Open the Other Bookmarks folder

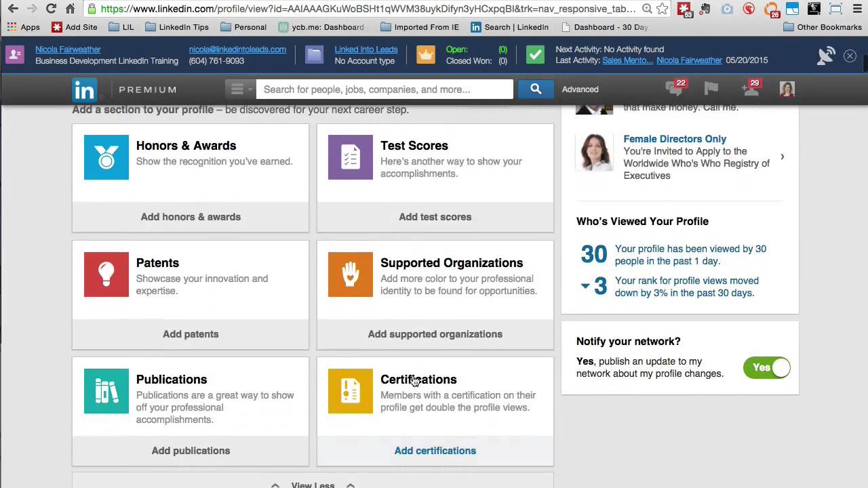coord(822,27)
